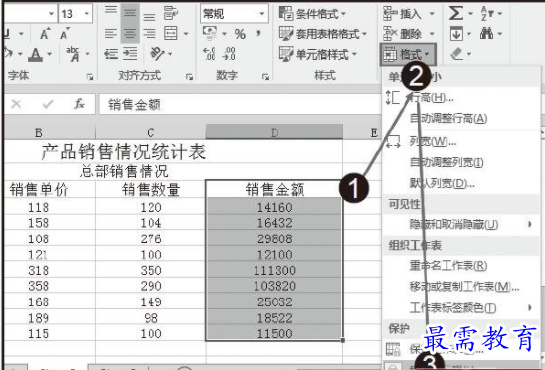Click the AutoSum sigma icon
The width and height of the screenshot is (545, 370).
tap(456, 14)
